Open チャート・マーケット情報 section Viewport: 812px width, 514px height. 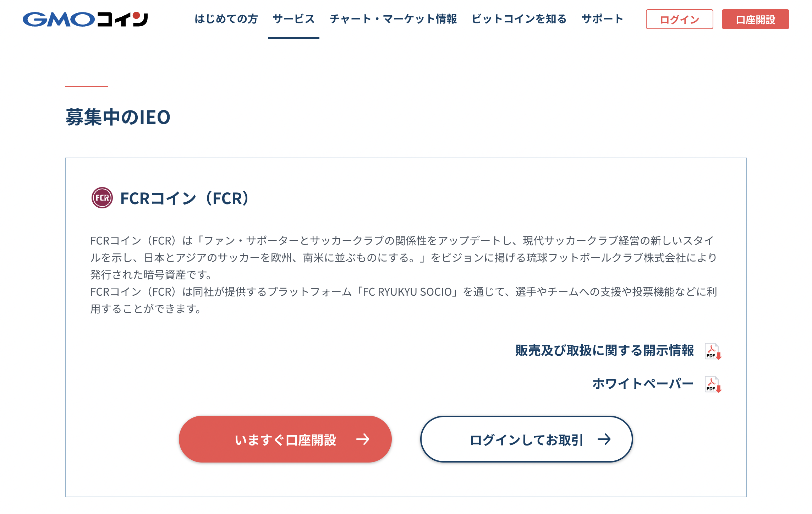(393, 19)
